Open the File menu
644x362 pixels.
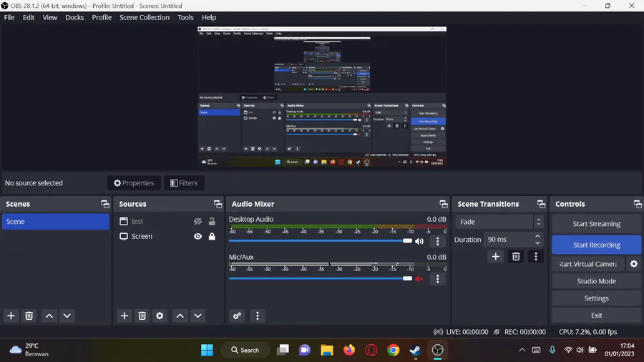(x=9, y=17)
